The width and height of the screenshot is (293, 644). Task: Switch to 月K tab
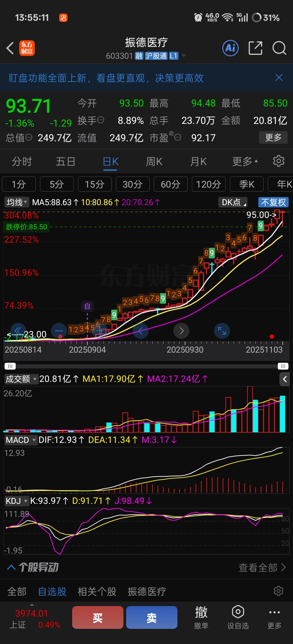pos(198,162)
